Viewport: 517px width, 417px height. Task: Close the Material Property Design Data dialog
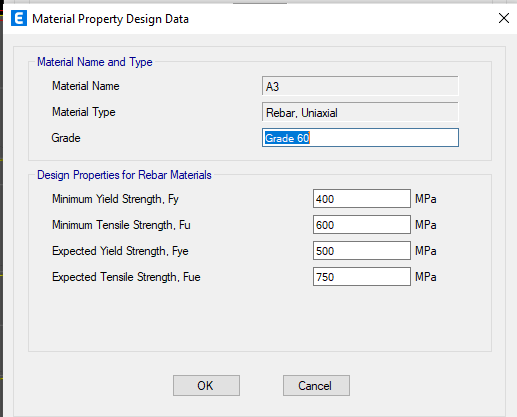tap(504, 18)
